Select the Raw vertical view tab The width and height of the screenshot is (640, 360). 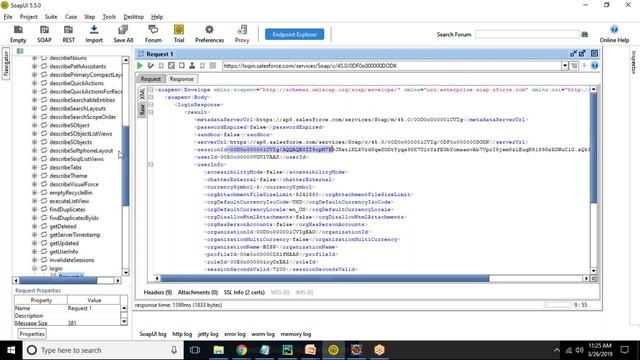[142, 109]
